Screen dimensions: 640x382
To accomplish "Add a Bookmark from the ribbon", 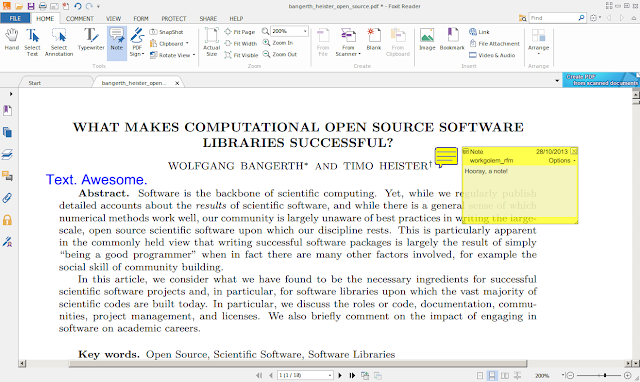I will 452,40.
